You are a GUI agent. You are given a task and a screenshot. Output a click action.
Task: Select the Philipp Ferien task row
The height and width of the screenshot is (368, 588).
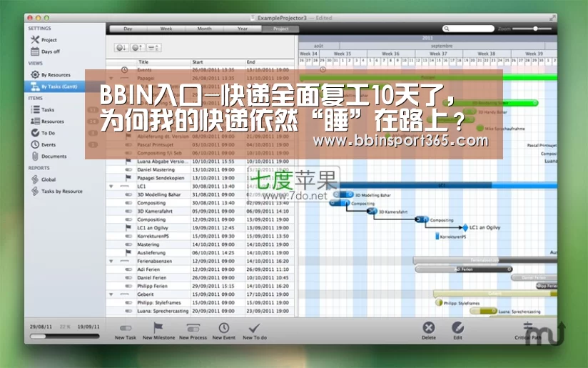[x=201, y=286]
